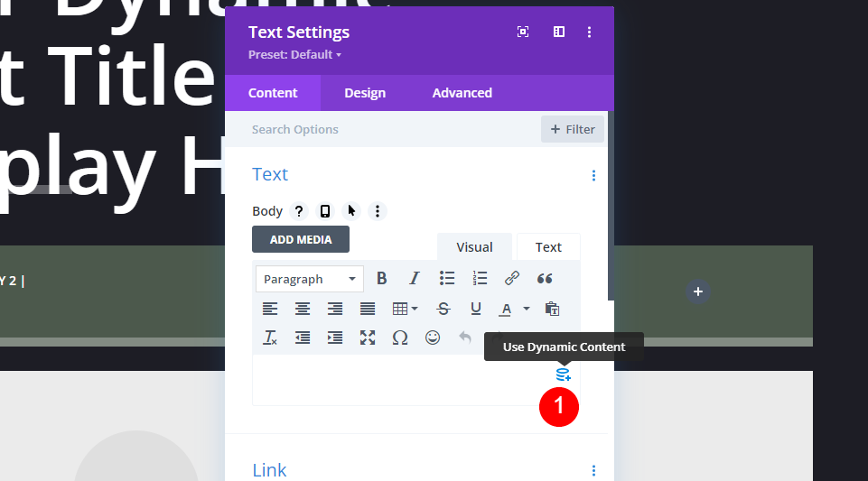Open the text color picker arrow

[x=527, y=309]
